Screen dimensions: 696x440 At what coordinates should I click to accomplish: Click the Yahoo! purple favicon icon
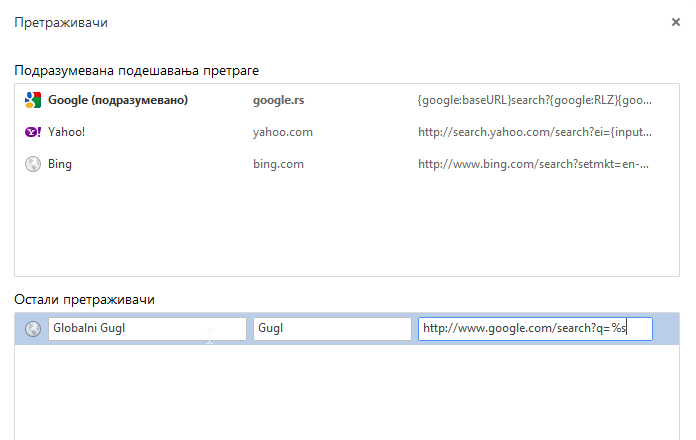pyautogui.click(x=33, y=132)
